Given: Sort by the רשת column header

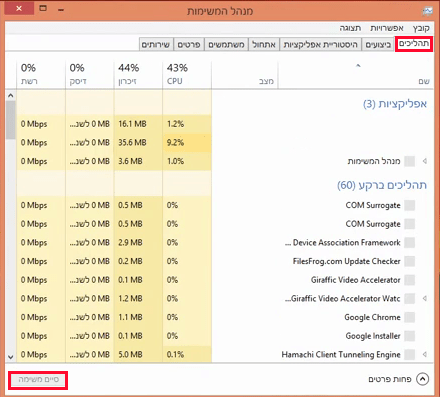Looking at the screenshot, I should click(x=41, y=74).
